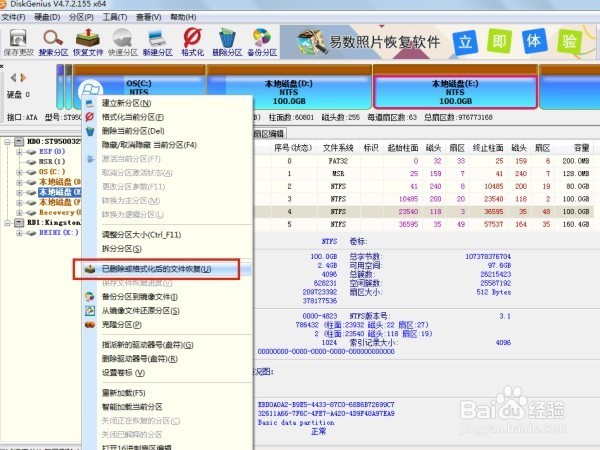Click the 格式化 format toolbar icon
This screenshot has height=450, width=600.
click(192, 42)
